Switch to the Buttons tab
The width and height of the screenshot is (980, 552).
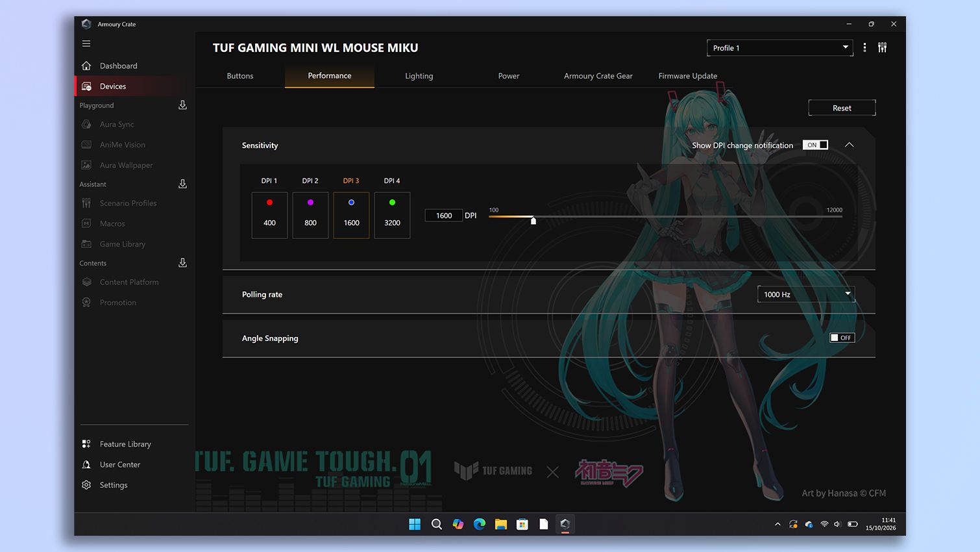point(240,76)
